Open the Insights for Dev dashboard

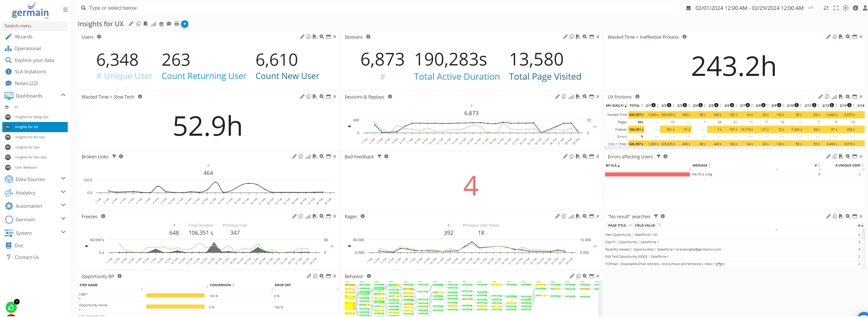pyautogui.click(x=27, y=147)
